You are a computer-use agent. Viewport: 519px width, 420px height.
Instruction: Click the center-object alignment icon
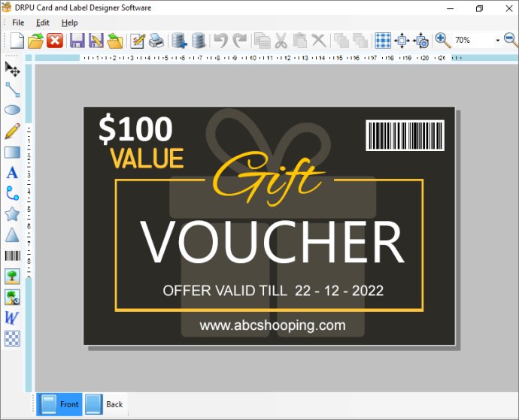click(x=402, y=41)
